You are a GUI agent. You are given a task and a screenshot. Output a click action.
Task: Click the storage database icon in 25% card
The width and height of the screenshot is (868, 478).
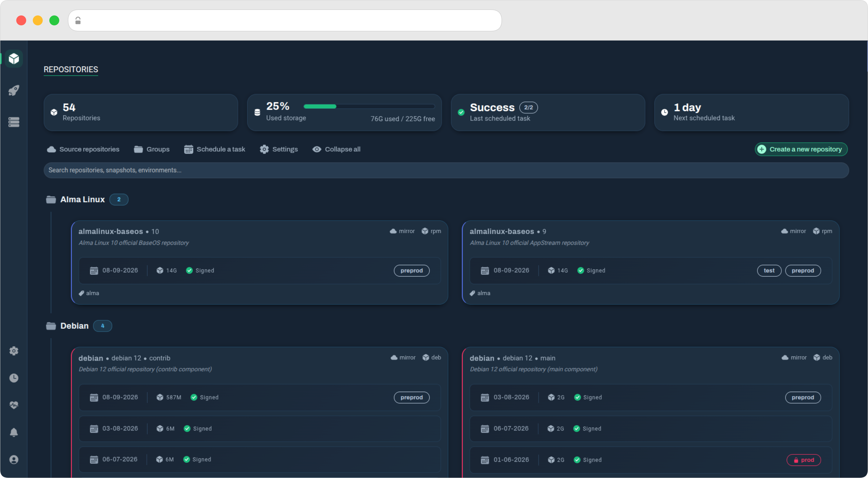tap(257, 112)
